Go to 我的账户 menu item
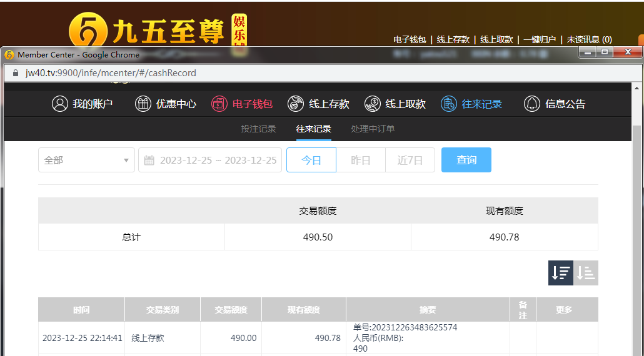This screenshot has width=644, height=356. [93, 104]
